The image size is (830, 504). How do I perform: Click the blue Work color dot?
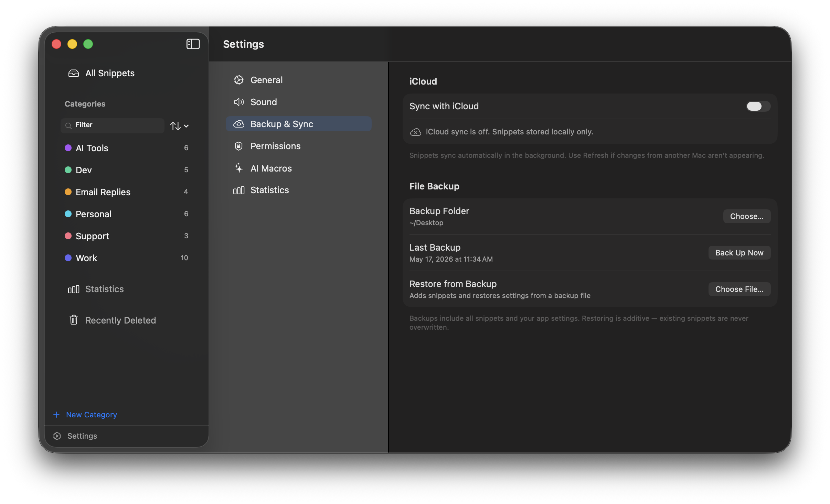pyautogui.click(x=68, y=258)
